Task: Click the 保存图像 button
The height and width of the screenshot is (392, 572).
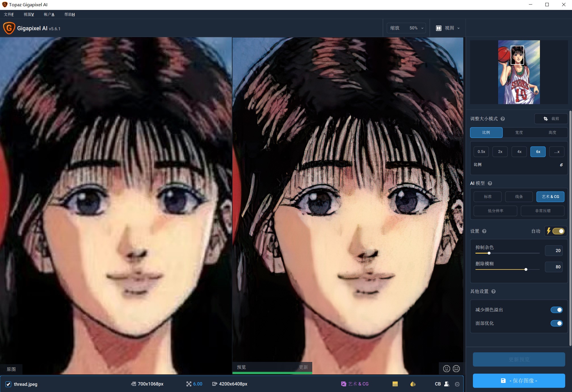Action: click(519, 381)
